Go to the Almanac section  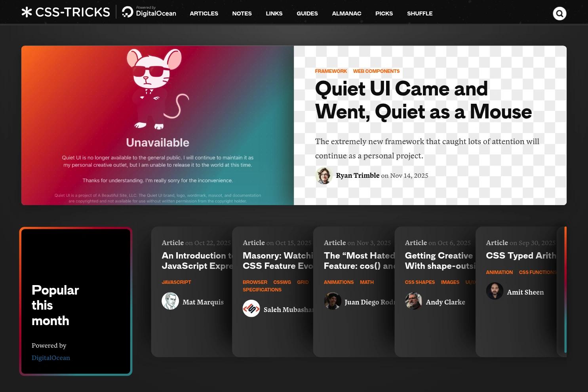[x=346, y=13]
